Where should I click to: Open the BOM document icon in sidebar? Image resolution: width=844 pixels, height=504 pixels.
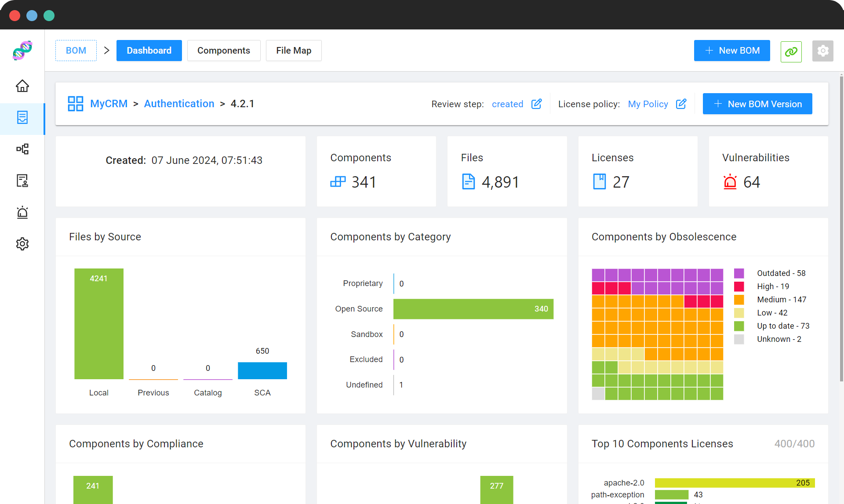coord(22,117)
